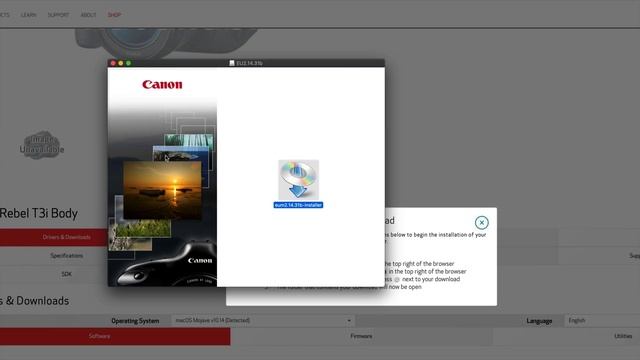The width and height of the screenshot is (640, 360).
Task: Switch to the Utilities tab
Action: click(623, 336)
